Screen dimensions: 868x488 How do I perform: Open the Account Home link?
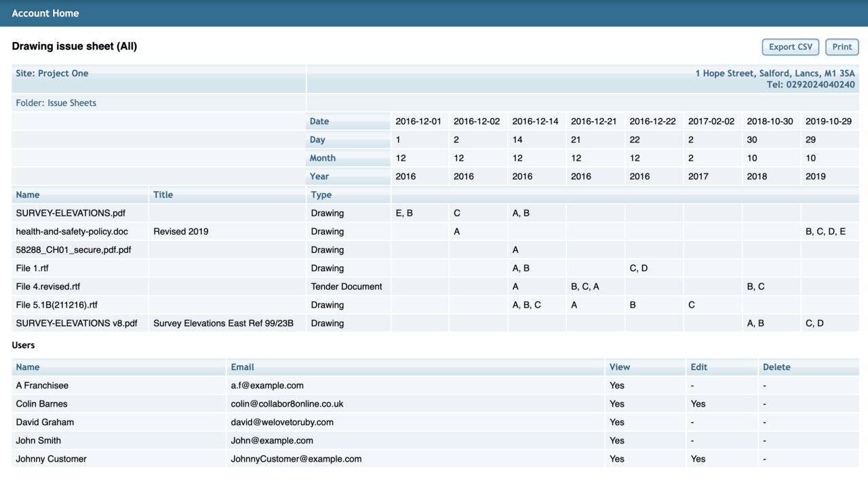[45, 14]
